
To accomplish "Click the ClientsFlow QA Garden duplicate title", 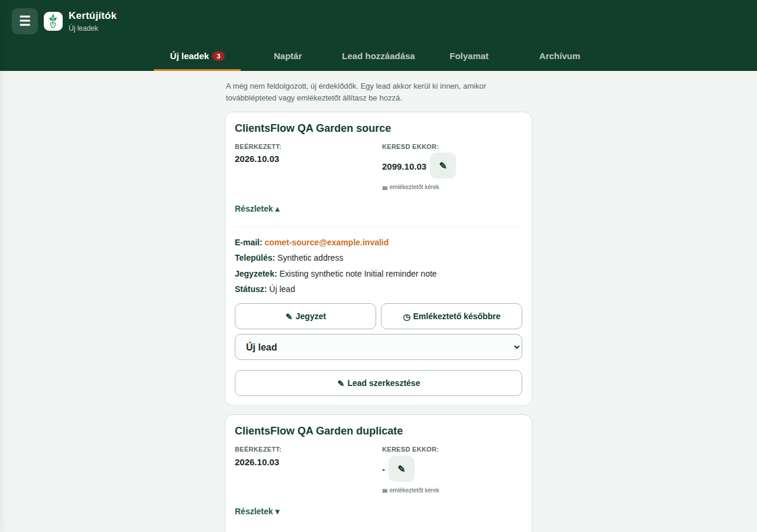I will tap(319, 431).
